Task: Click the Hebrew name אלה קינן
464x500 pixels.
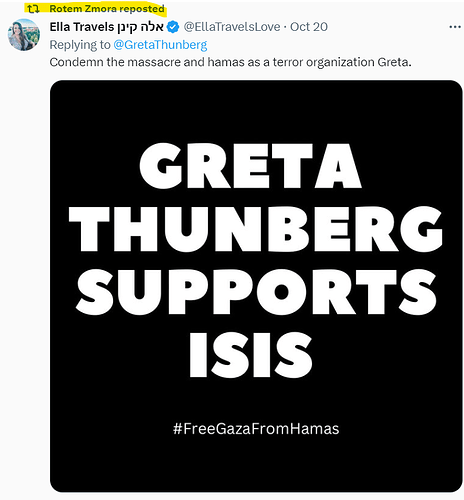Action: click(x=140, y=27)
